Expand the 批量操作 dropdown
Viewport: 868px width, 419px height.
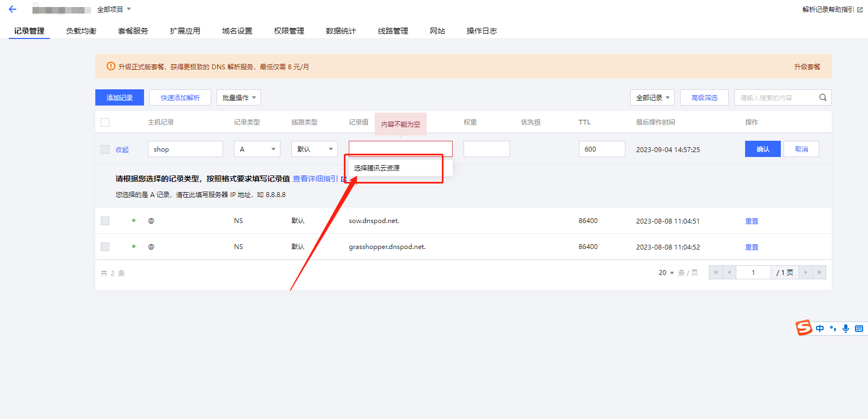point(239,97)
